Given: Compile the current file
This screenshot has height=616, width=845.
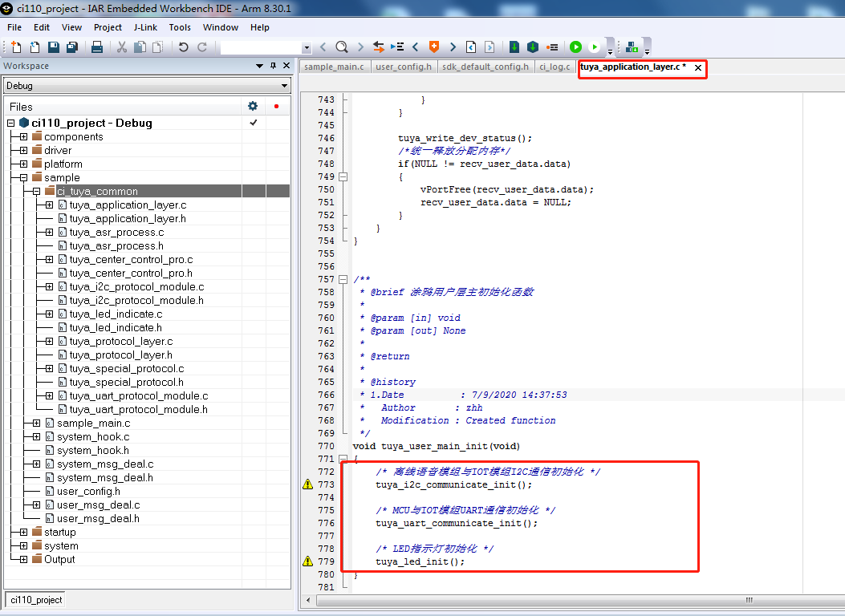Looking at the screenshot, I should (x=514, y=47).
